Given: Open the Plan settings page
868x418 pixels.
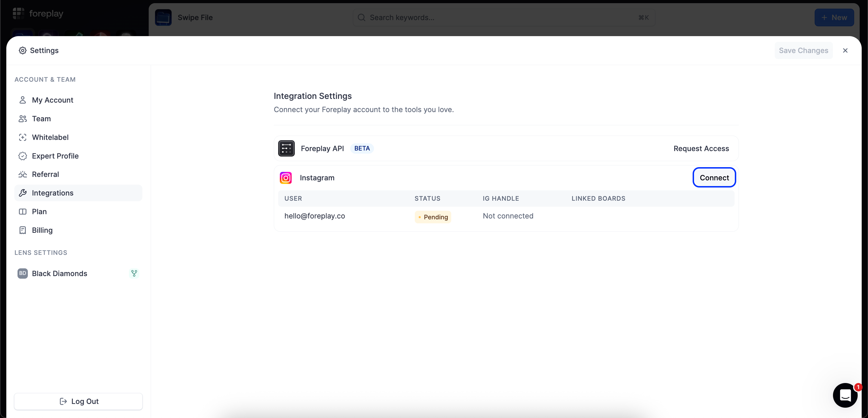Looking at the screenshot, I should (78, 211).
